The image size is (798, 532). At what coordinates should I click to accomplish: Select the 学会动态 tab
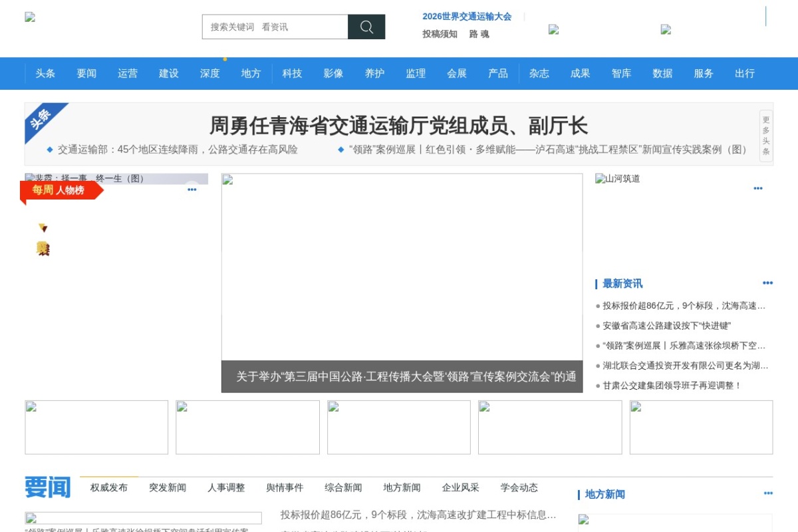click(x=519, y=487)
